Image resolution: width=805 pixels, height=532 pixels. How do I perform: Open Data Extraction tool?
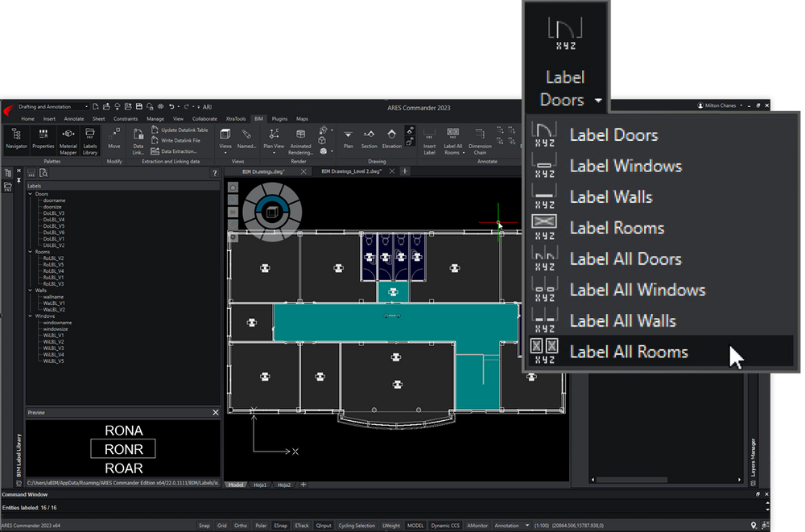coord(174,151)
